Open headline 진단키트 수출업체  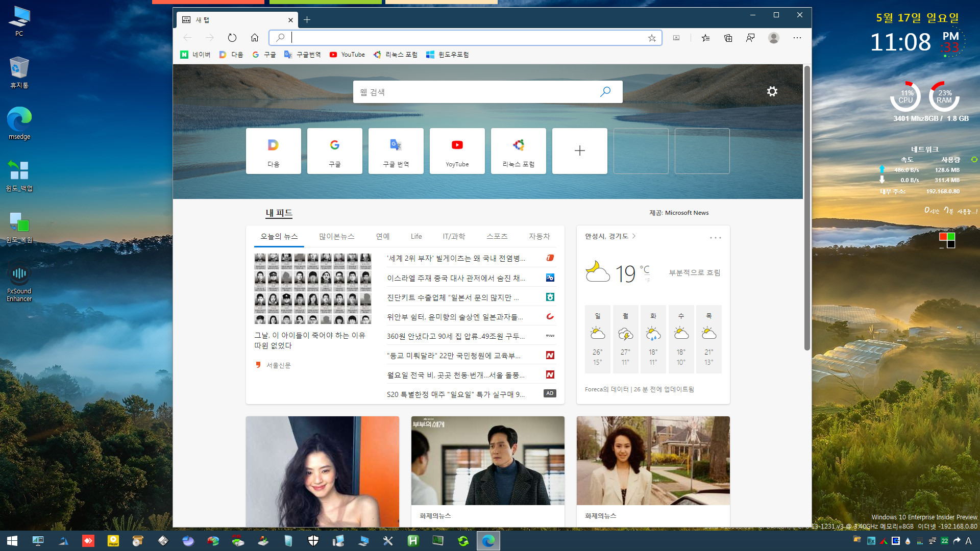point(453,297)
